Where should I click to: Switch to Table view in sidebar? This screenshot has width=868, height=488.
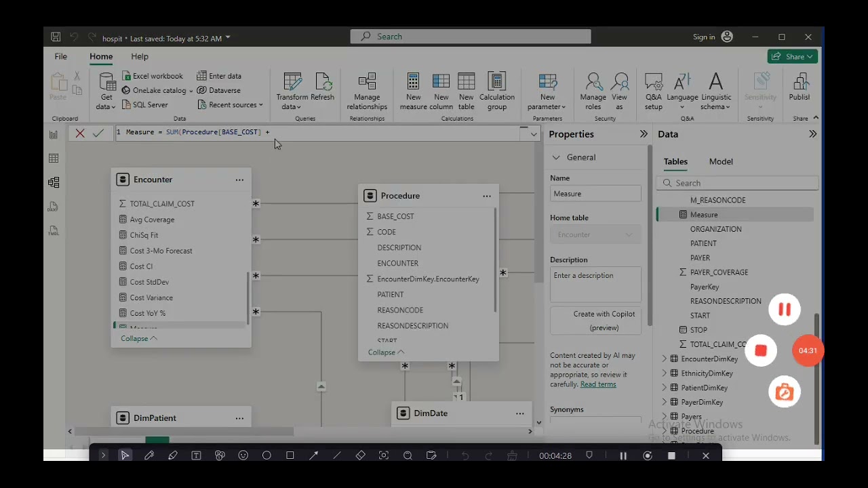point(54,158)
